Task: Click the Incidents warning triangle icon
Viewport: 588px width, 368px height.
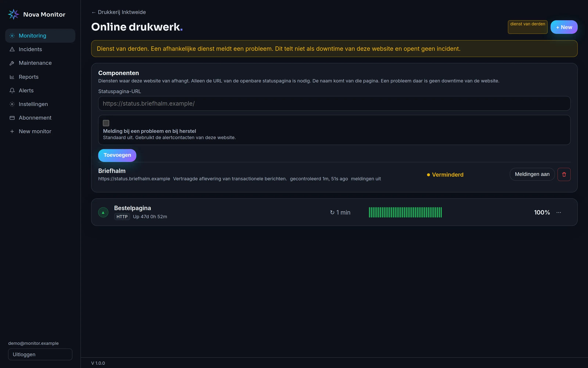Action: (12, 49)
